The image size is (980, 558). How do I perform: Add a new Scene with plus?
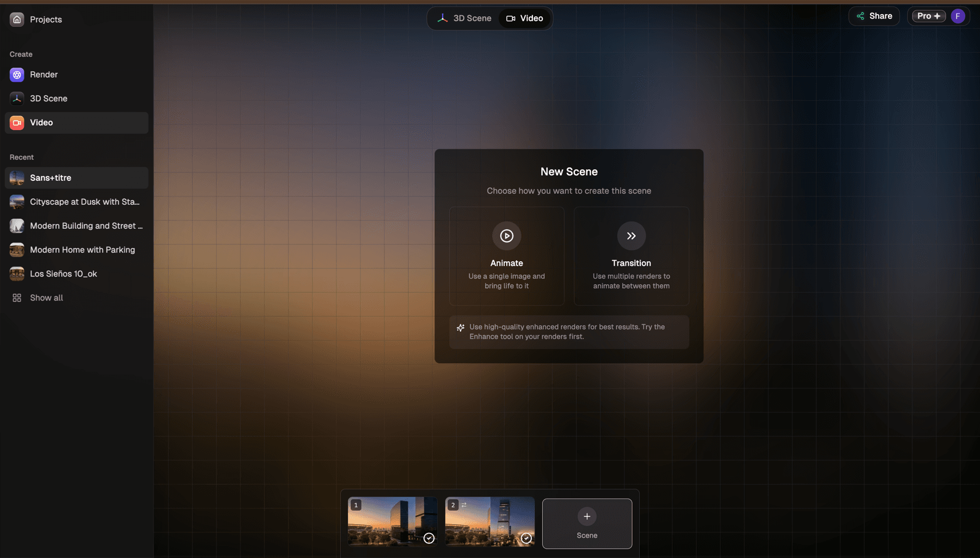[587, 524]
